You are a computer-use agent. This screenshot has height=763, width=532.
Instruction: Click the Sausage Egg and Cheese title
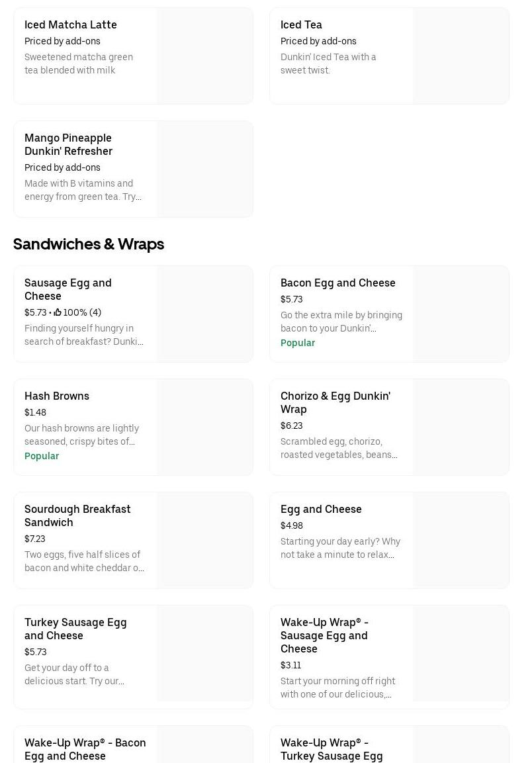coord(67,289)
